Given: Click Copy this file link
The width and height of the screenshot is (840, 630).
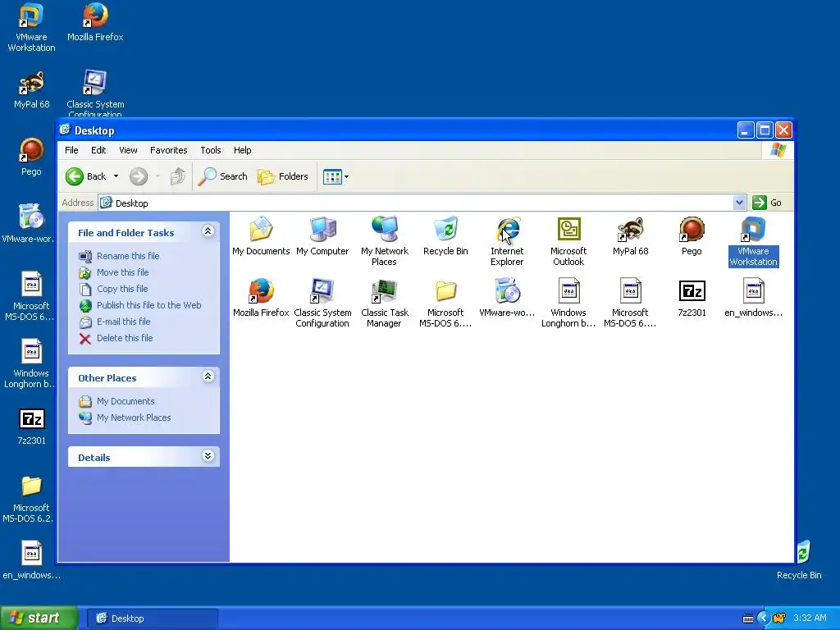Looking at the screenshot, I should 122,289.
